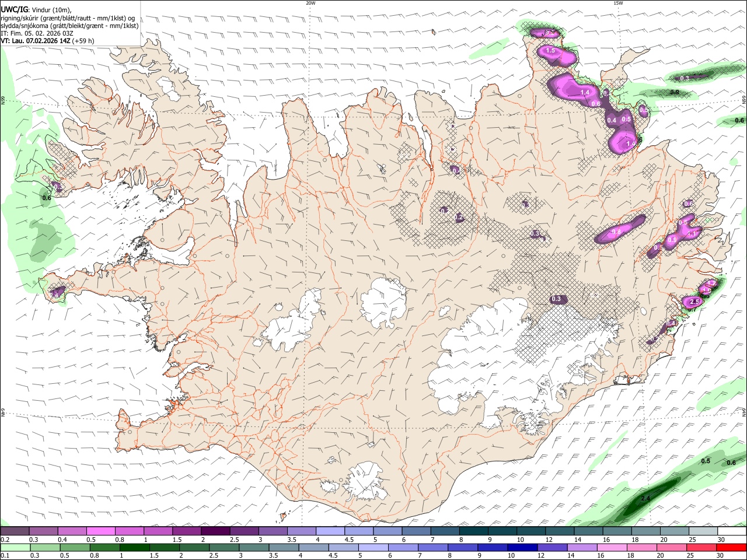Click the '0.1' label in the rain legend
747x560 pixels.
[5, 556]
